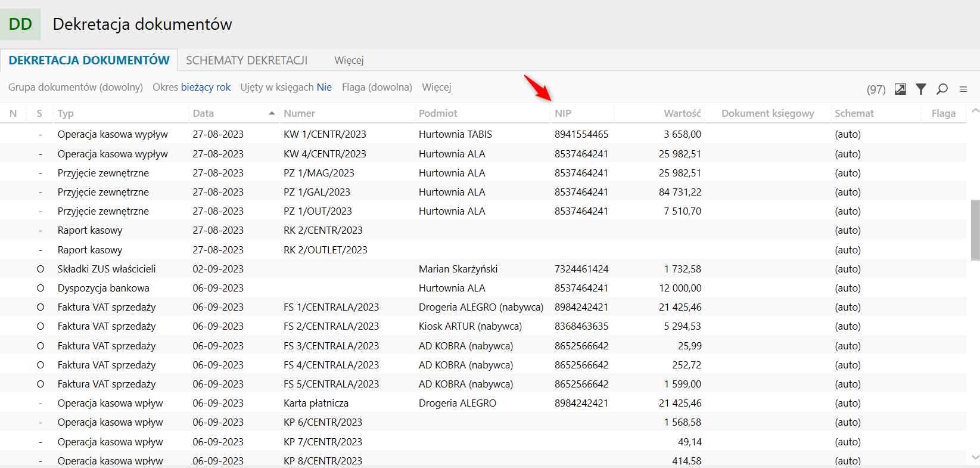The height and width of the screenshot is (468, 980).
Task: Click NIP 8368463635
Action: click(581, 326)
